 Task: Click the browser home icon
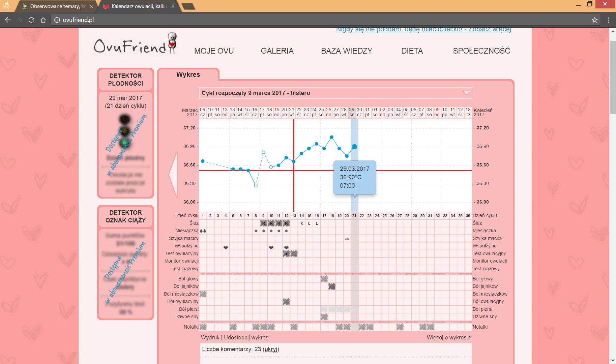point(43,20)
